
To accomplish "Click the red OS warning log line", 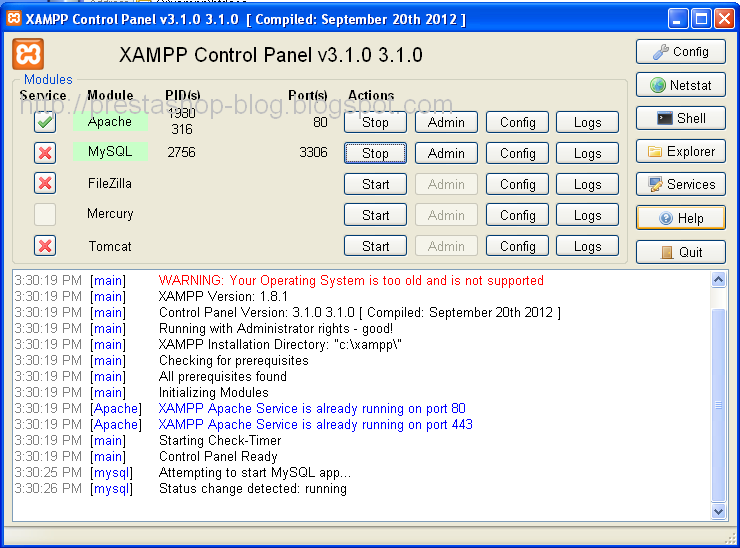I will coord(351,280).
